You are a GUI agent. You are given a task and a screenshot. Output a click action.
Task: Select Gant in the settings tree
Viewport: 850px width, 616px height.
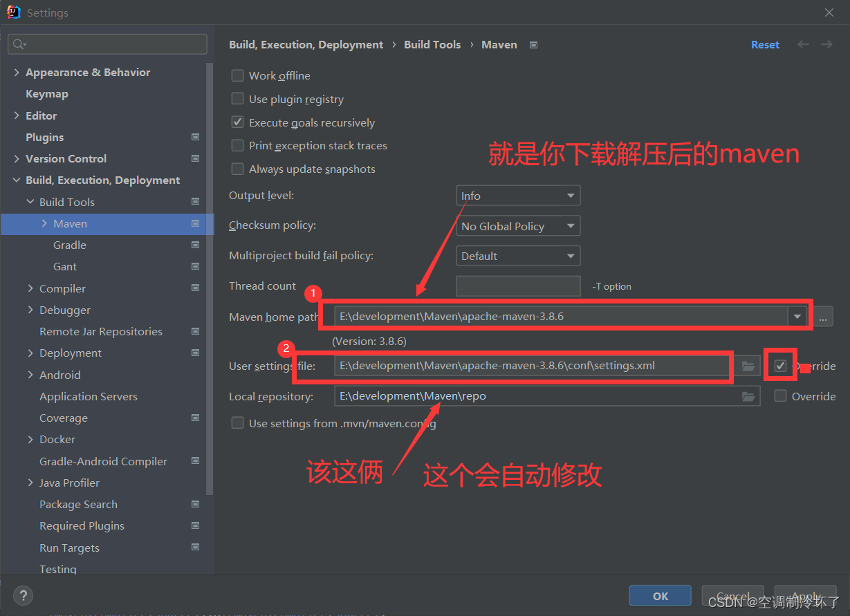[65, 266]
